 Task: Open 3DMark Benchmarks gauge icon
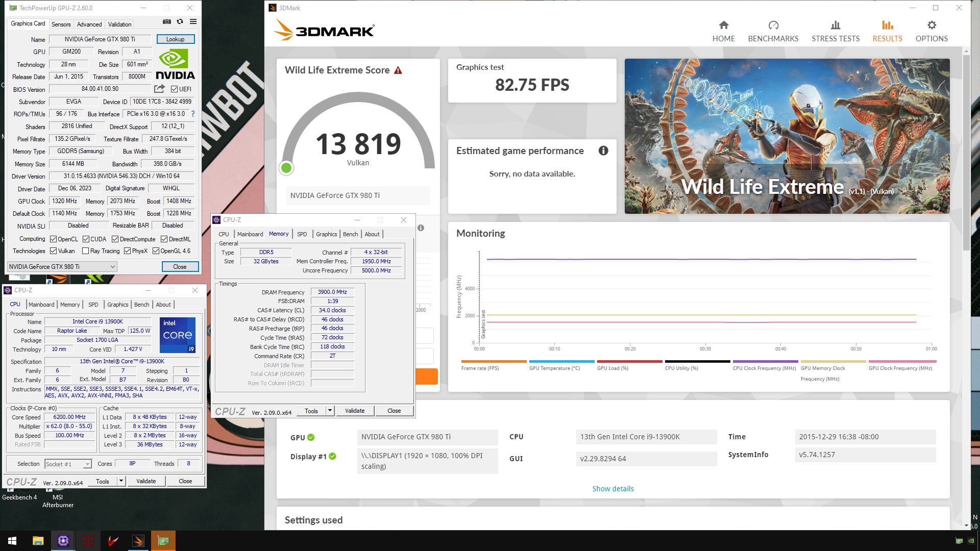click(x=773, y=25)
